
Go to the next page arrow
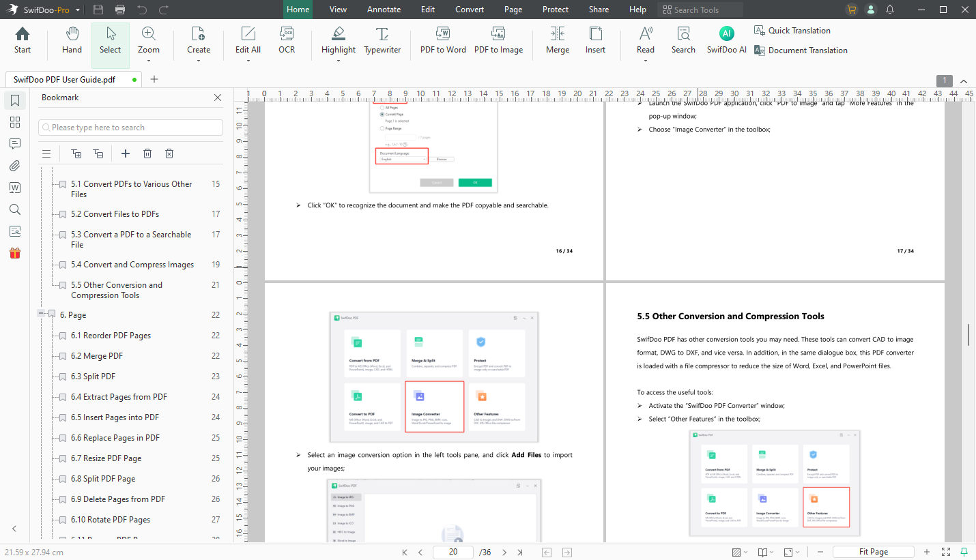pyautogui.click(x=505, y=552)
